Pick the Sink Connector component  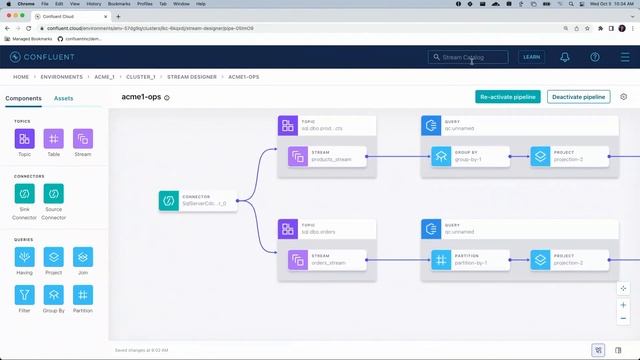tap(24, 193)
